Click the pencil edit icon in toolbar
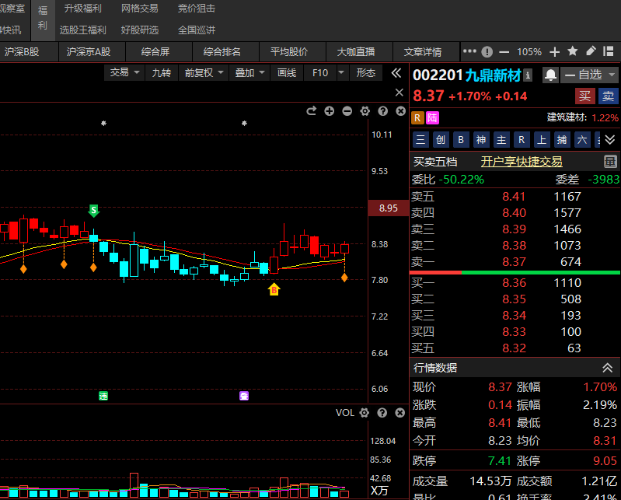 tap(591, 51)
